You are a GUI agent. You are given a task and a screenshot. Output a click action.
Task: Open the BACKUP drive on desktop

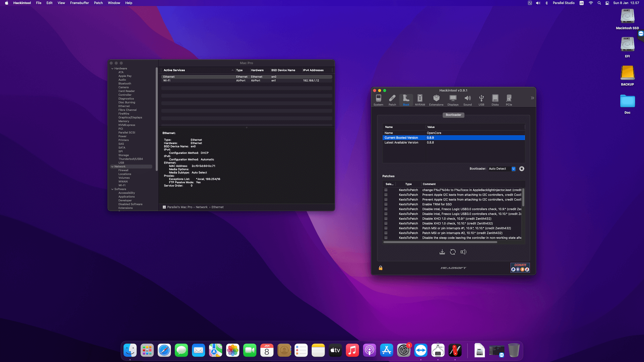627,75
